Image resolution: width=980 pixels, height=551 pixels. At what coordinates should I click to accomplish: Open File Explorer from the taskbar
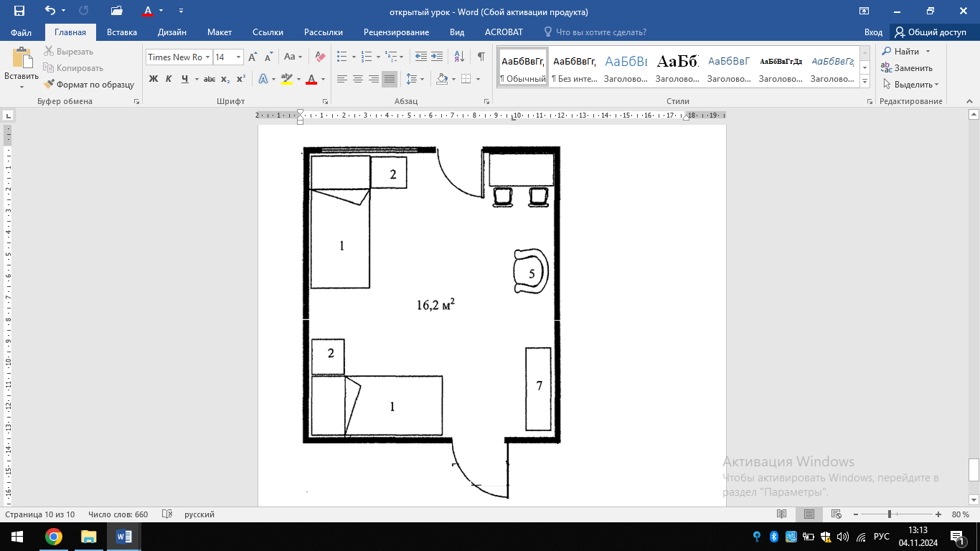tap(88, 537)
